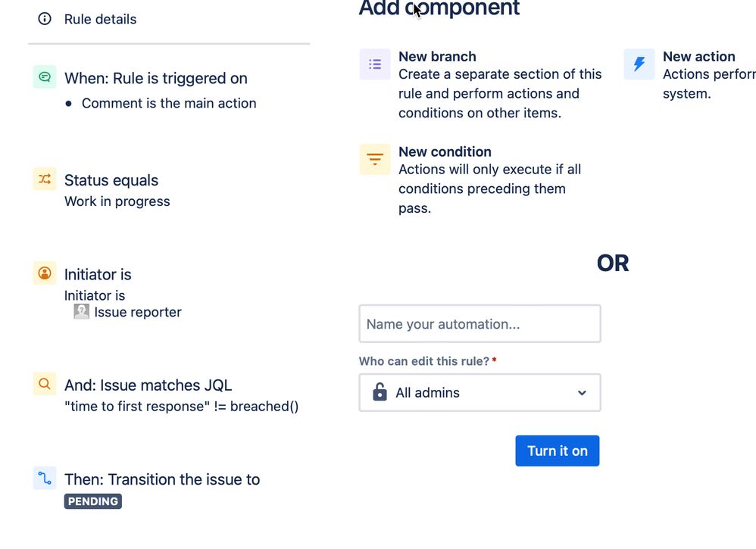Click the New branch list icon

375,64
